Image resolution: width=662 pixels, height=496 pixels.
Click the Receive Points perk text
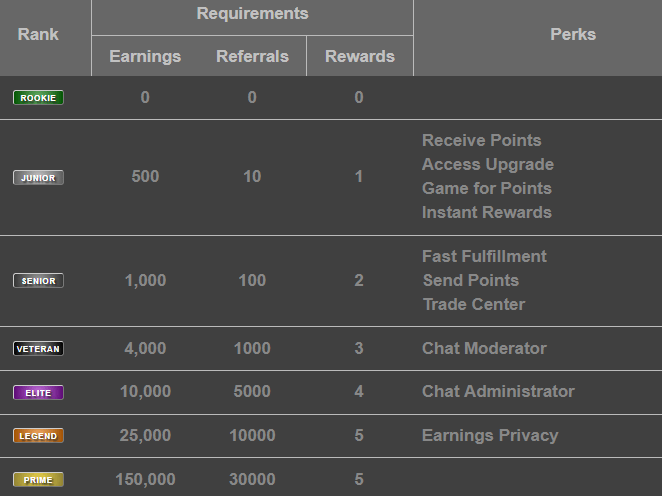[x=482, y=140]
